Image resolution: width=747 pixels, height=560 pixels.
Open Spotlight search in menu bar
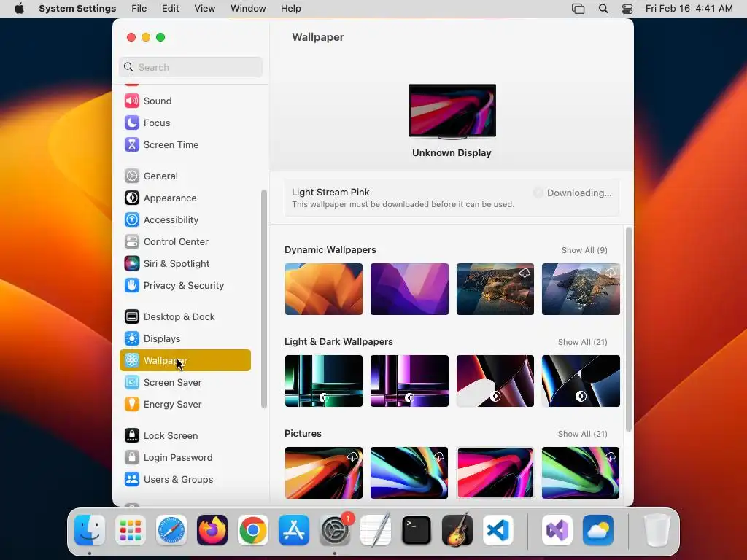(603, 9)
